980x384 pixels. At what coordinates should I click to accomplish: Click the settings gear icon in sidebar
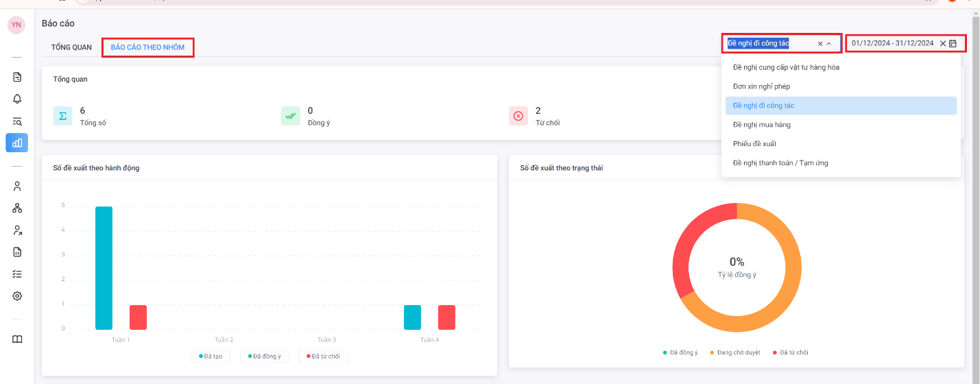coord(17,296)
